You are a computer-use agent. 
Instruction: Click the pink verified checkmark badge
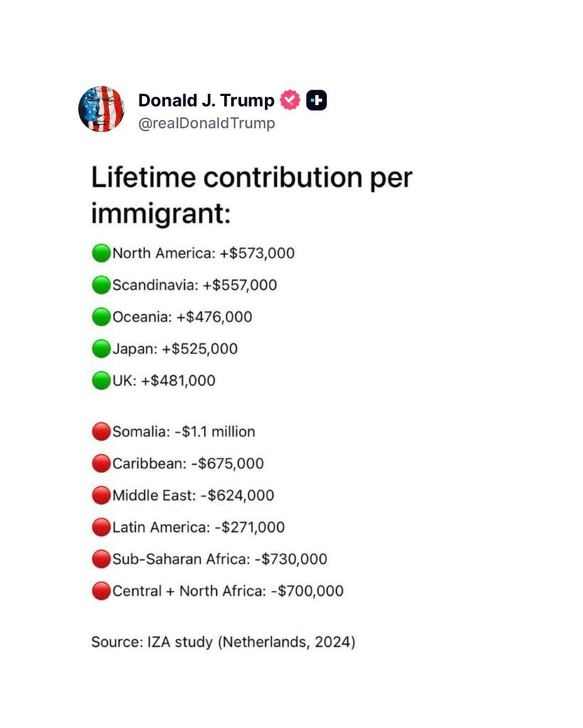290,100
